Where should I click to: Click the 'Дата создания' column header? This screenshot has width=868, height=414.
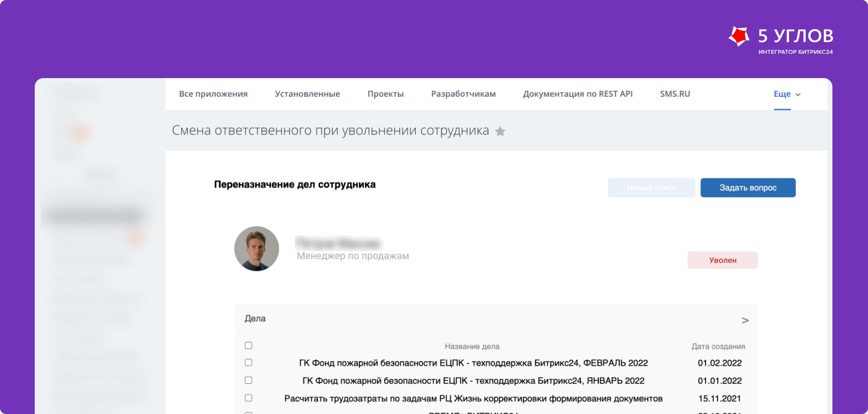click(x=718, y=346)
